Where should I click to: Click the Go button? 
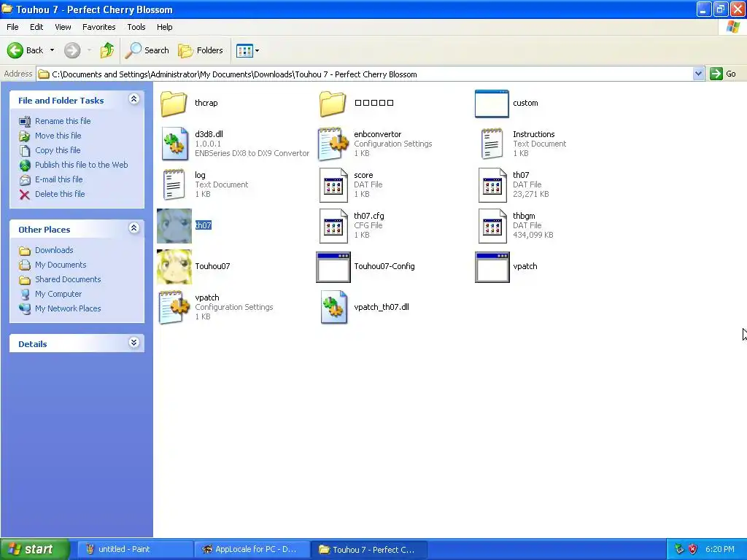tap(723, 74)
